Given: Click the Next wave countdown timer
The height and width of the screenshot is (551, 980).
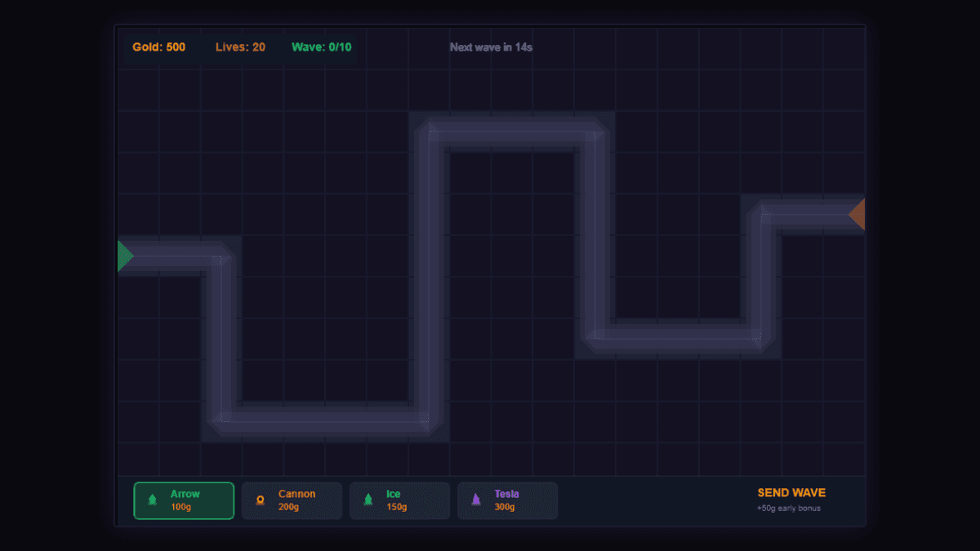Looking at the screenshot, I should click(x=491, y=47).
